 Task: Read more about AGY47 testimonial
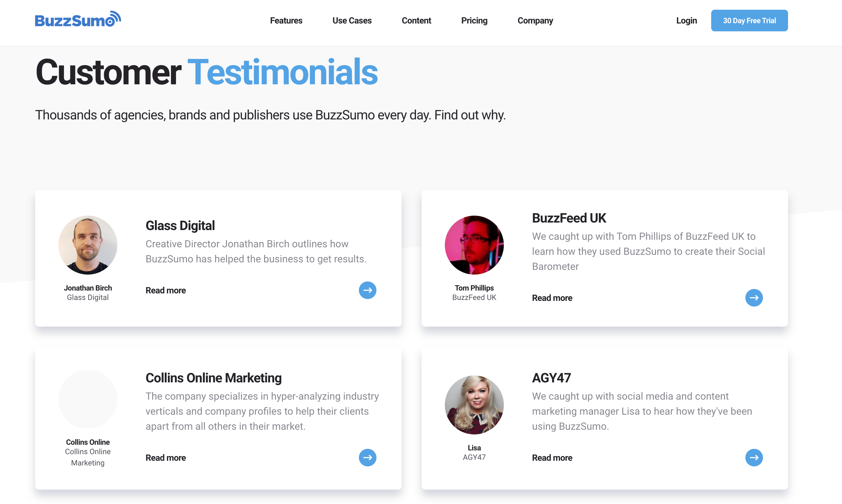click(x=552, y=458)
